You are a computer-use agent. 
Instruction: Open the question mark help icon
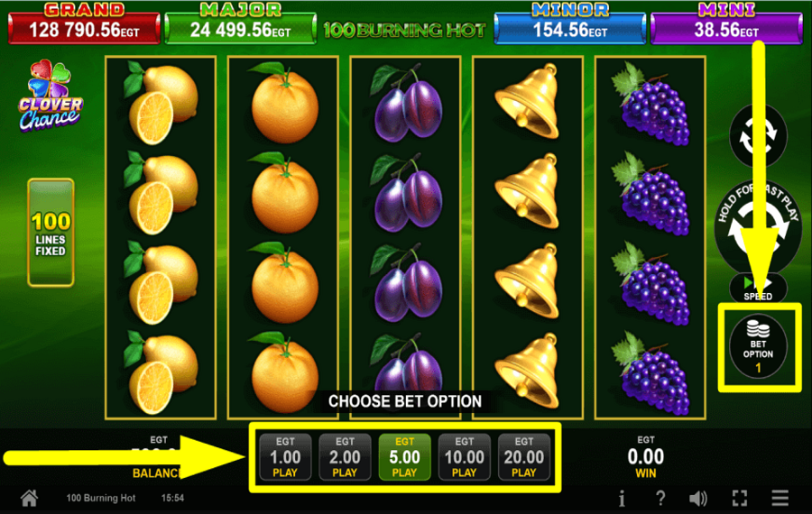660,498
